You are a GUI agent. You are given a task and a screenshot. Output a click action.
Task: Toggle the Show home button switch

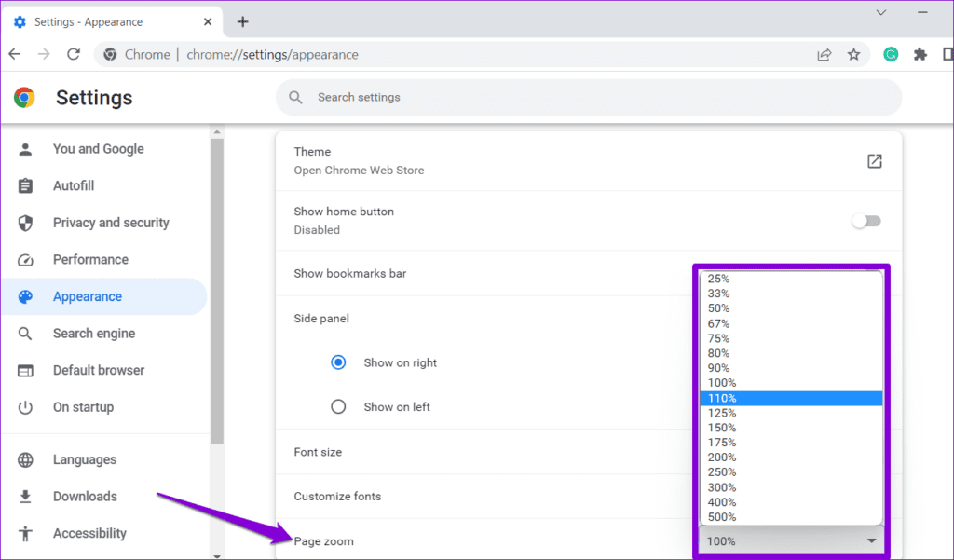click(866, 221)
